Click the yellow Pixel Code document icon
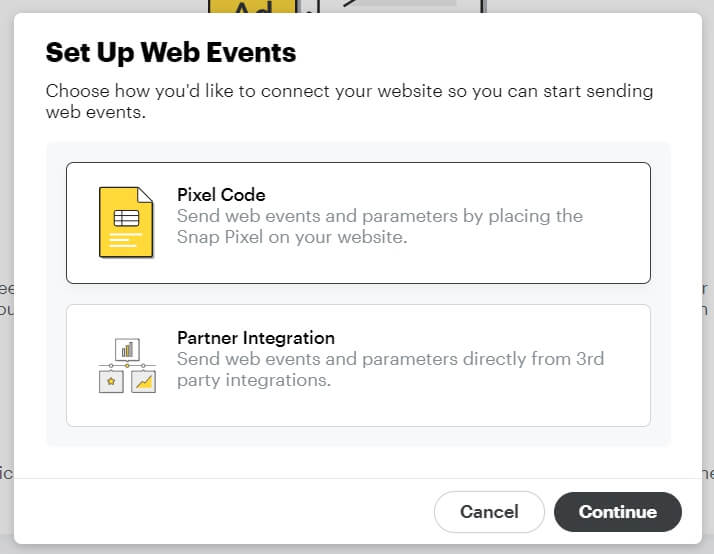 (x=126, y=222)
